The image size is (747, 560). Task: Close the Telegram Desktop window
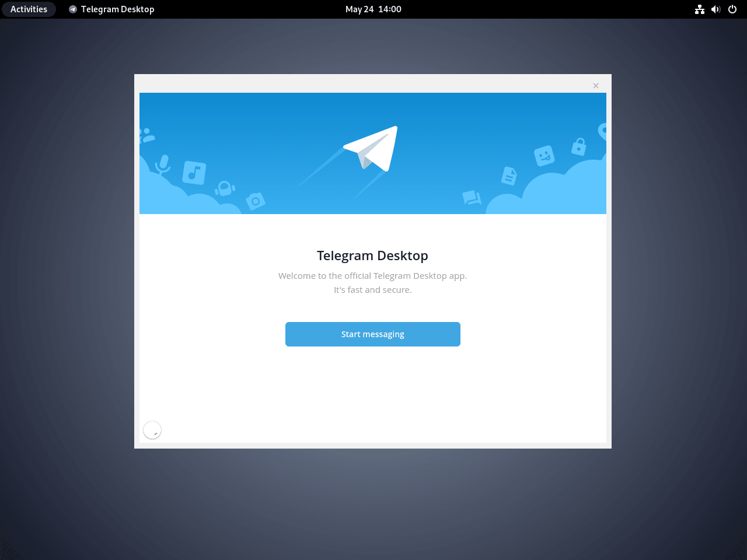coord(596,86)
